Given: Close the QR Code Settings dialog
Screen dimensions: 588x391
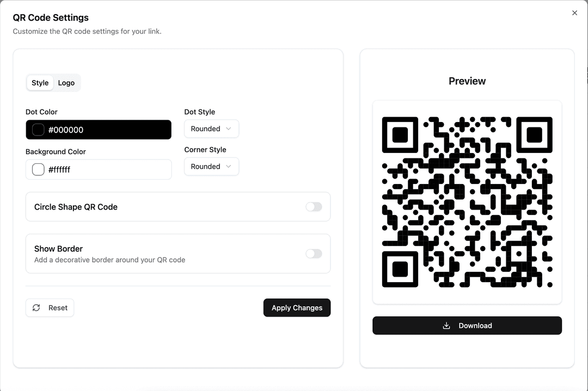Looking at the screenshot, I should (x=574, y=13).
